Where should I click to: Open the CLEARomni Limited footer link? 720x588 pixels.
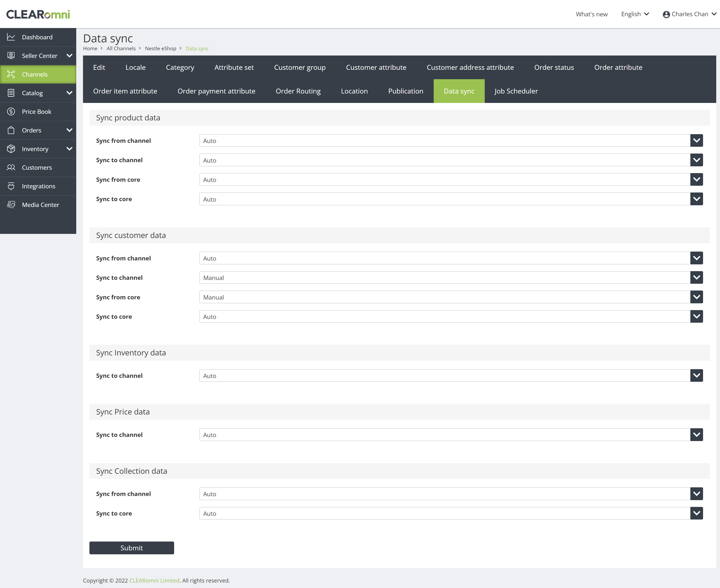click(154, 580)
